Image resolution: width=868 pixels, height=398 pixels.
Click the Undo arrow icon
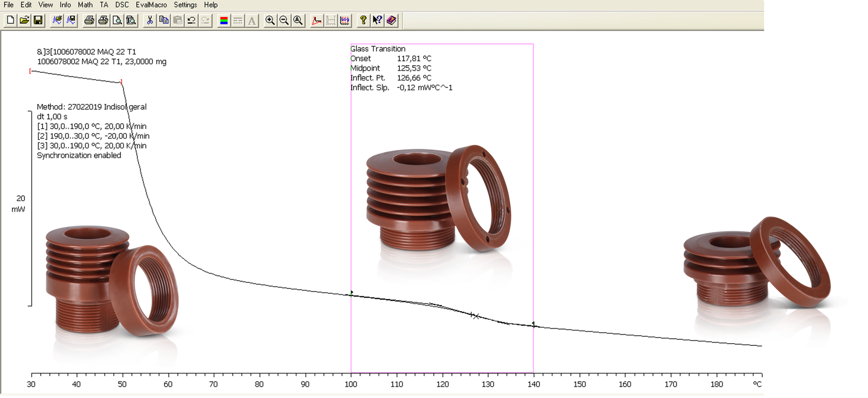pyautogui.click(x=192, y=21)
